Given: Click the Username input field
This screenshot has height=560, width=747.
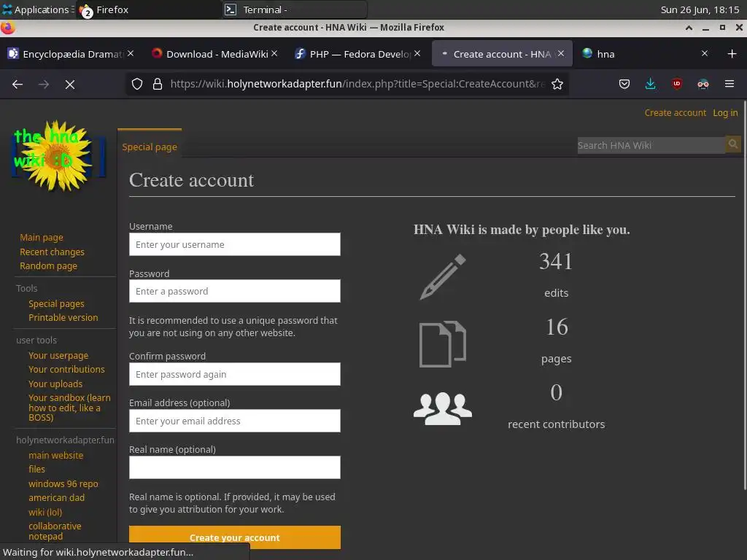Looking at the screenshot, I should (x=235, y=244).
